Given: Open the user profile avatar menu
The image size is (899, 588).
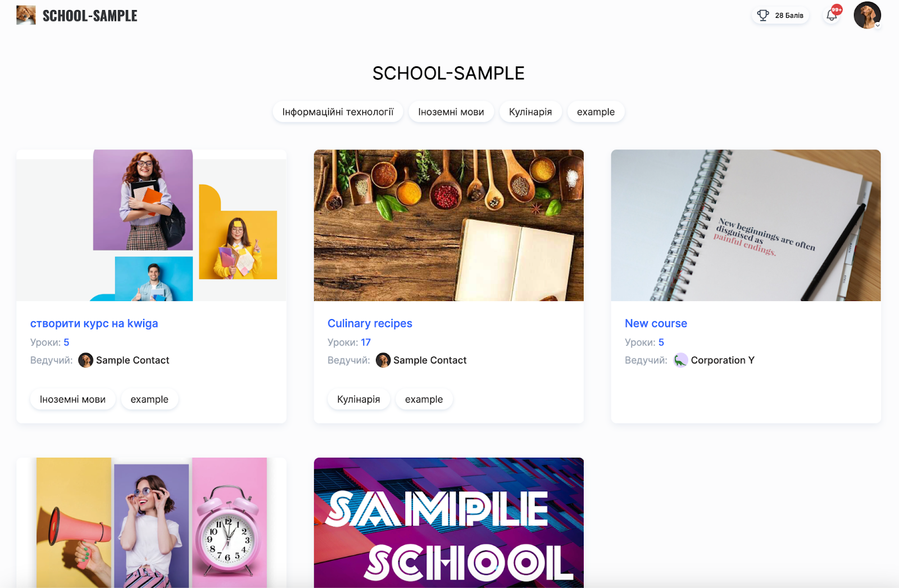Looking at the screenshot, I should [x=867, y=15].
